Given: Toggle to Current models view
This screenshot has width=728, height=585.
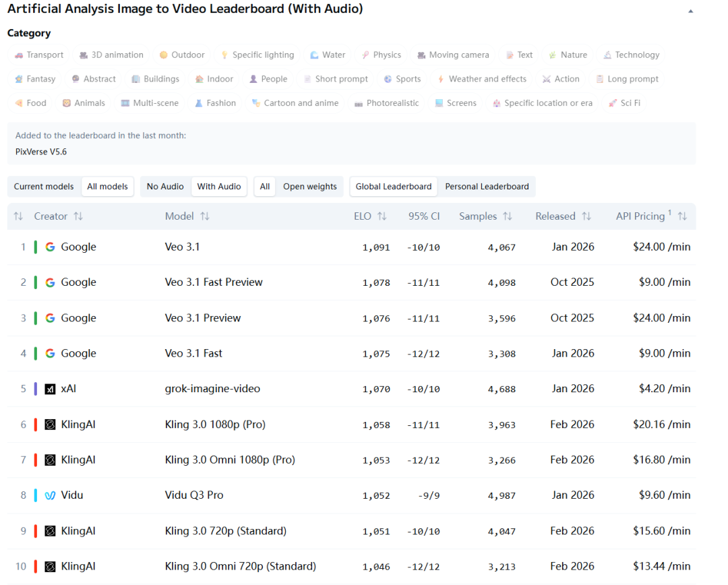Looking at the screenshot, I should point(44,187).
